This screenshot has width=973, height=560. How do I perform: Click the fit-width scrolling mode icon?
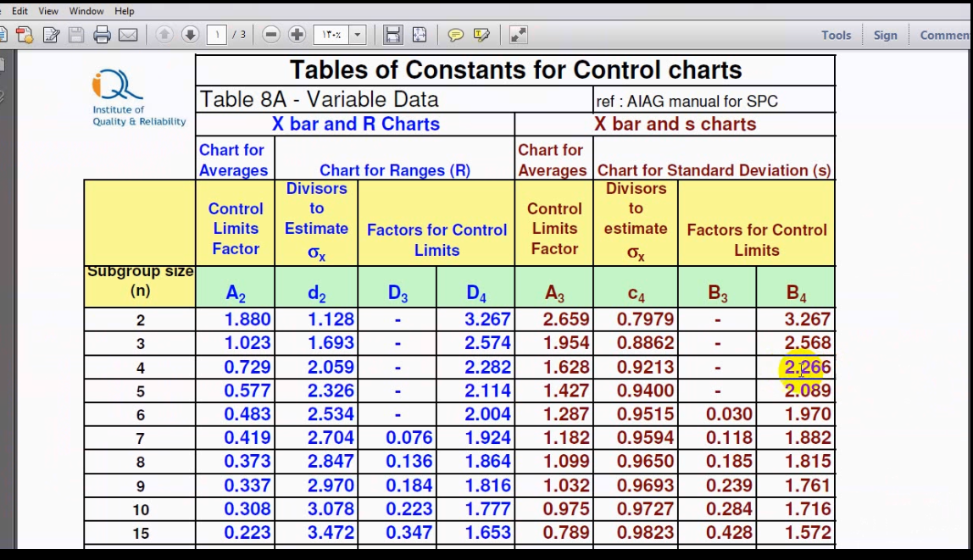(x=392, y=35)
